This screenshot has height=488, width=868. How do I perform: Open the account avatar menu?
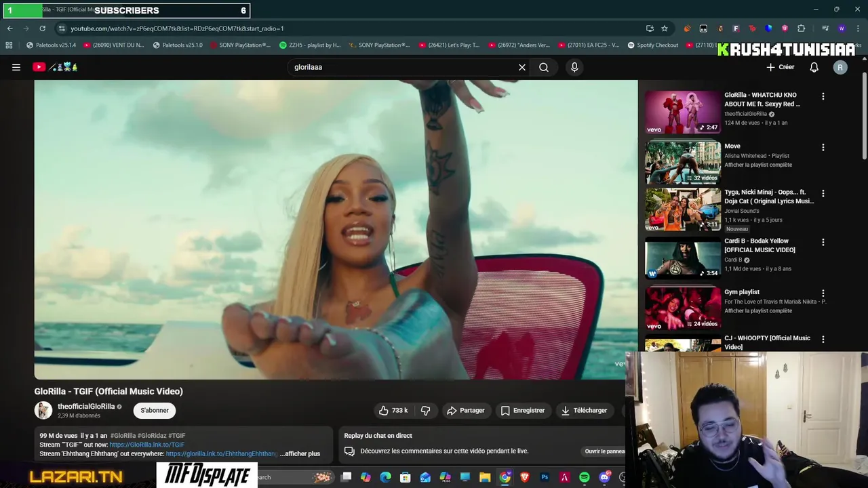tap(840, 67)
